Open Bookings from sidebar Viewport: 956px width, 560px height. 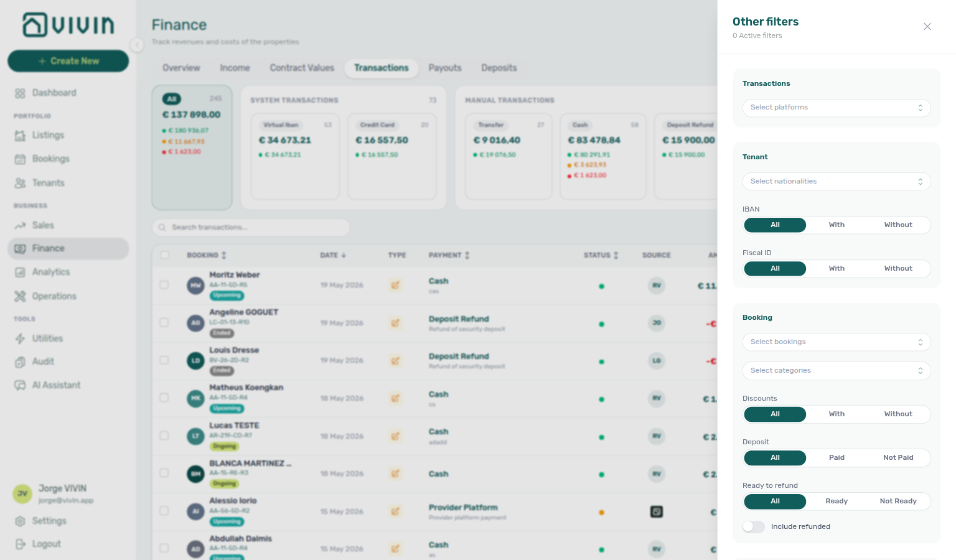point(68,159)
